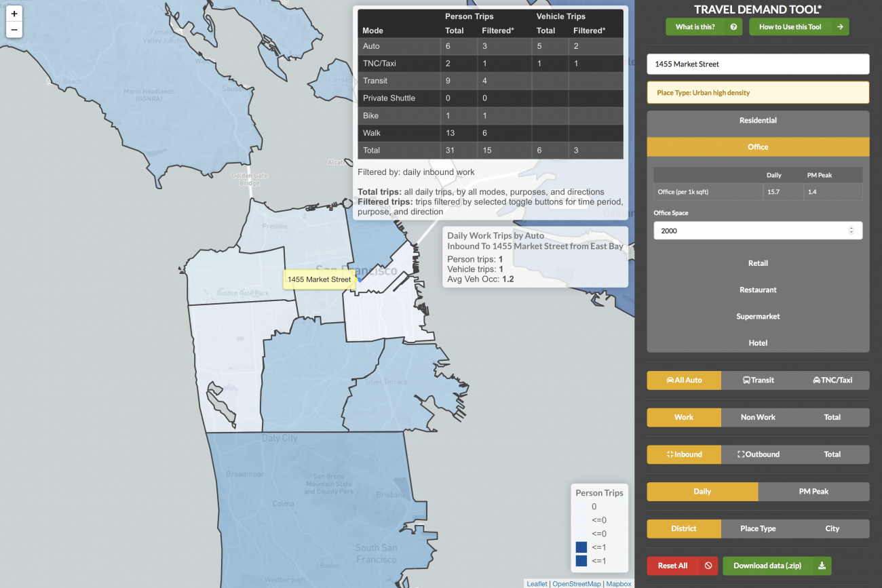This screenshot has width=882, height=588.
Task: Click the arrow icon on How to Use this Tool
Action: tap(840, 26)
